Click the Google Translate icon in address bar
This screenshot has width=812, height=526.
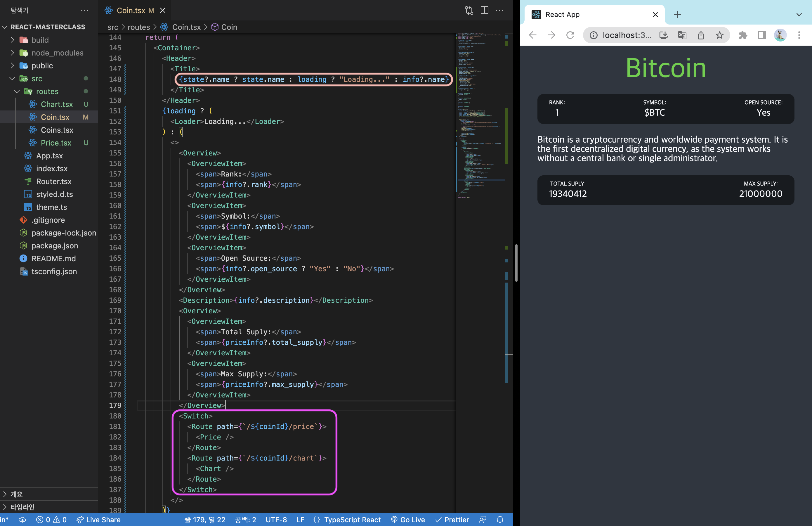point(682,35)
